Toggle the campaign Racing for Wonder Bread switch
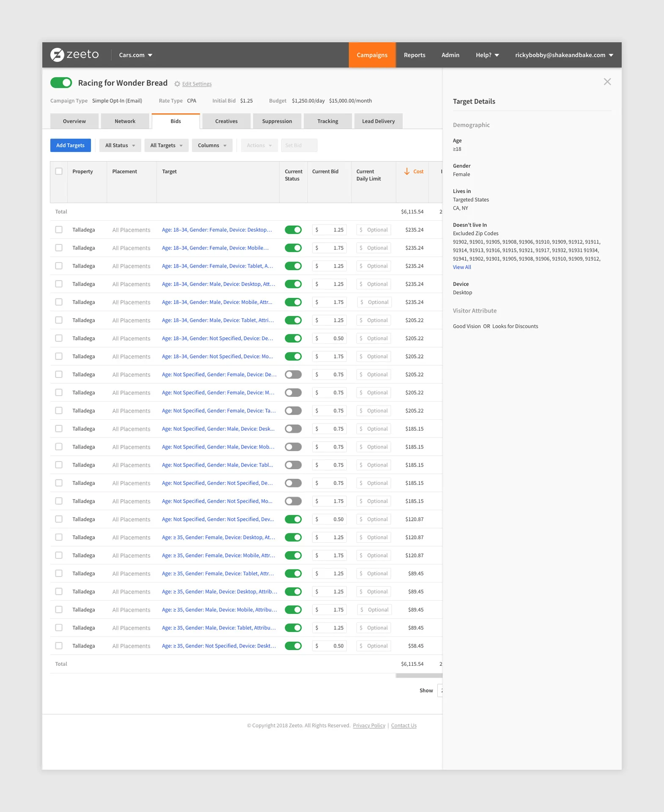664x812 pixels. coord(61,82)
